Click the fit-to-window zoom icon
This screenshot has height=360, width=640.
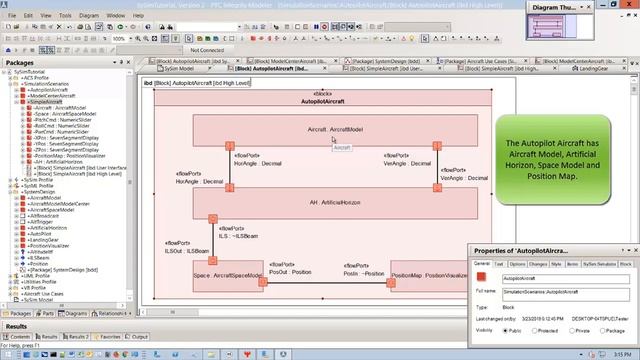point(154,39)
